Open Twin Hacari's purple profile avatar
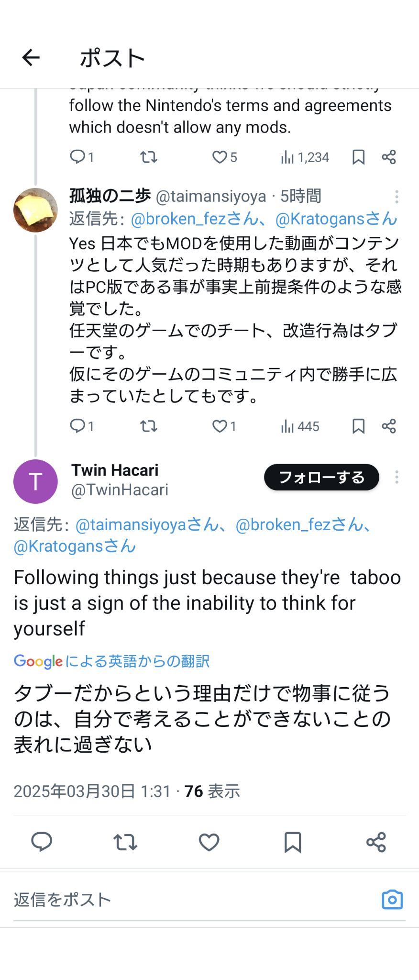The width and height of the screenshot is (419, 980). (35, 481)
